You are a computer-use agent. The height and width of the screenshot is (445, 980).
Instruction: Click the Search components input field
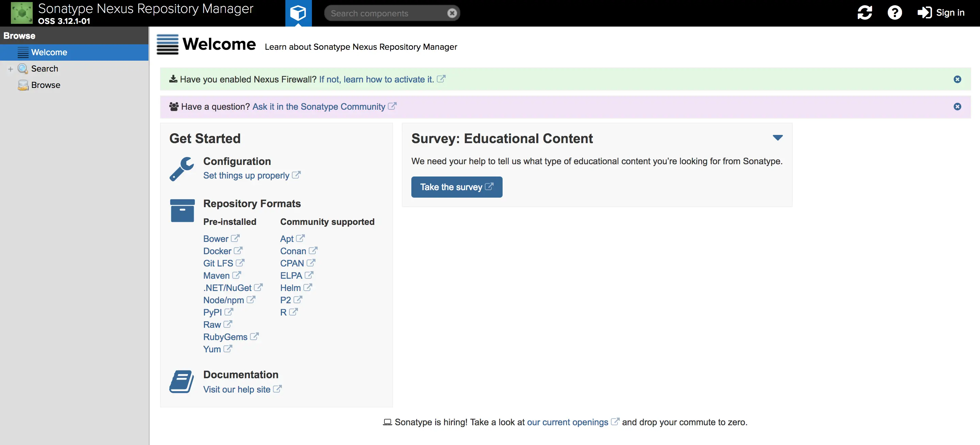pos(384,13)
